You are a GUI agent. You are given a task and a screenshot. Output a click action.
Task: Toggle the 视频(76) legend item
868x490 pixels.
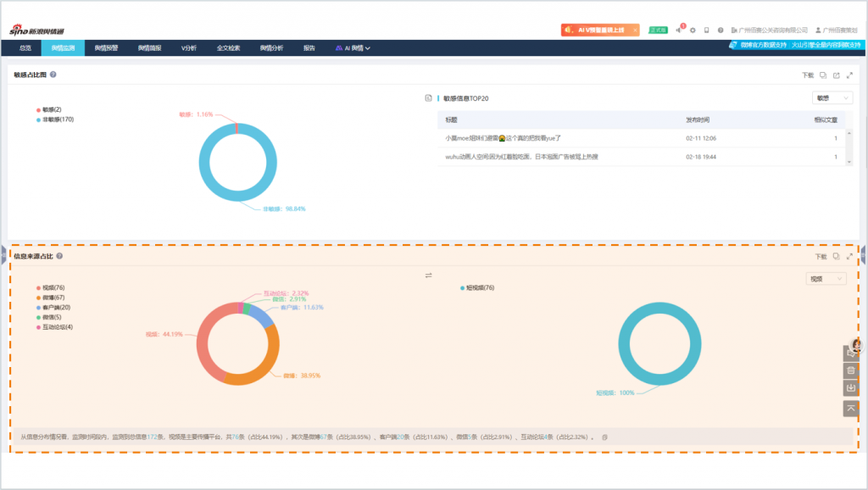click(50, 287)
